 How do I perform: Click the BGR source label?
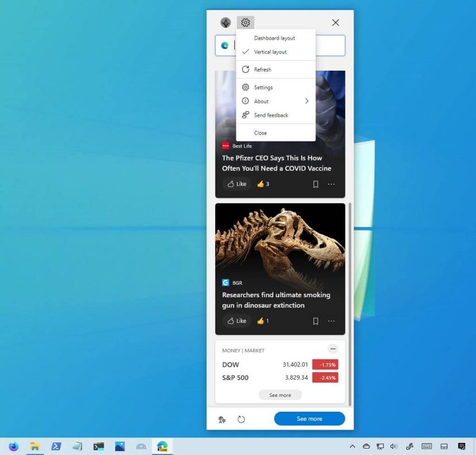point(237,283)
